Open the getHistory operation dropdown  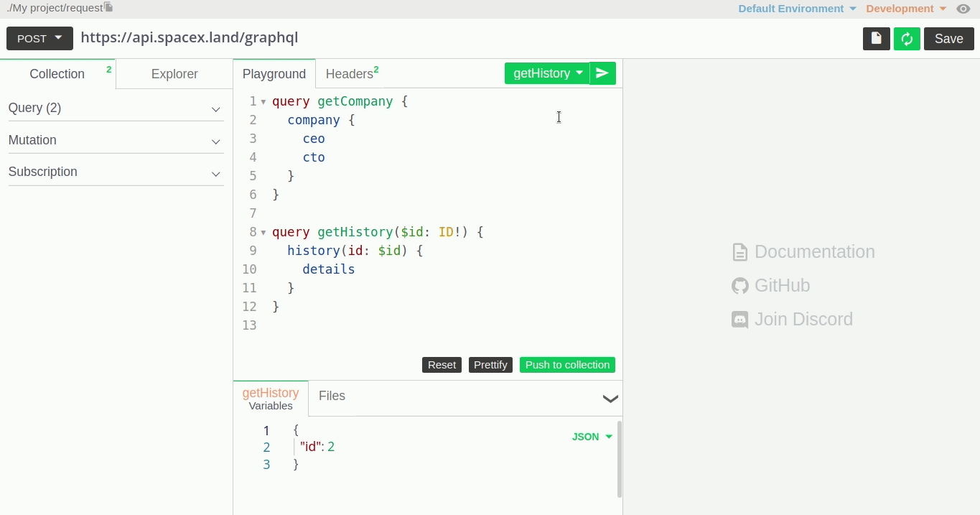pos(547,73)
